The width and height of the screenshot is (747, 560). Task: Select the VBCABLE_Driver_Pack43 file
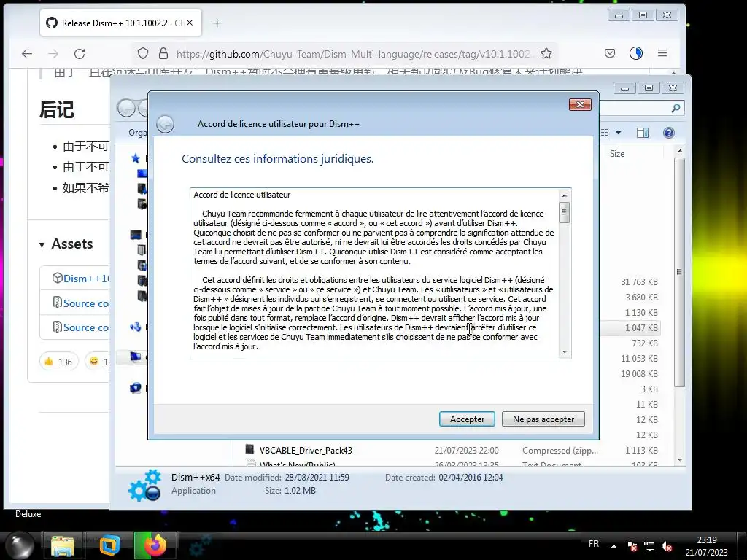[306, 451]
